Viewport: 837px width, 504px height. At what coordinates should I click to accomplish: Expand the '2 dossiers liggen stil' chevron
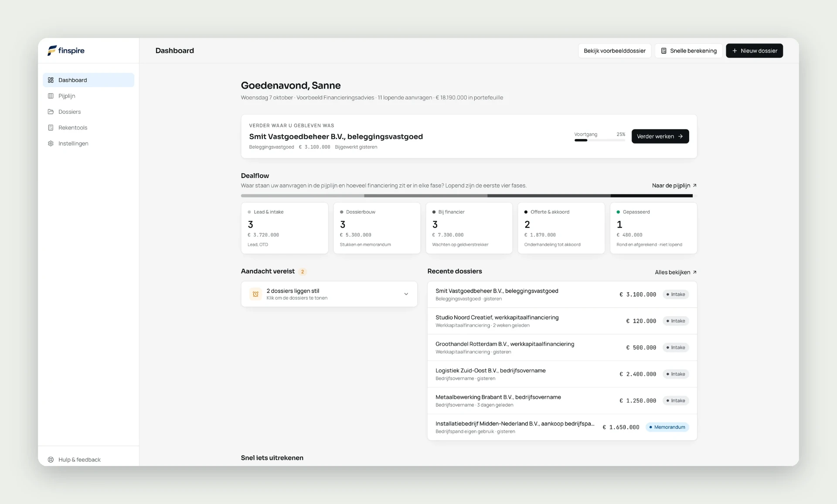click(406, 294)
